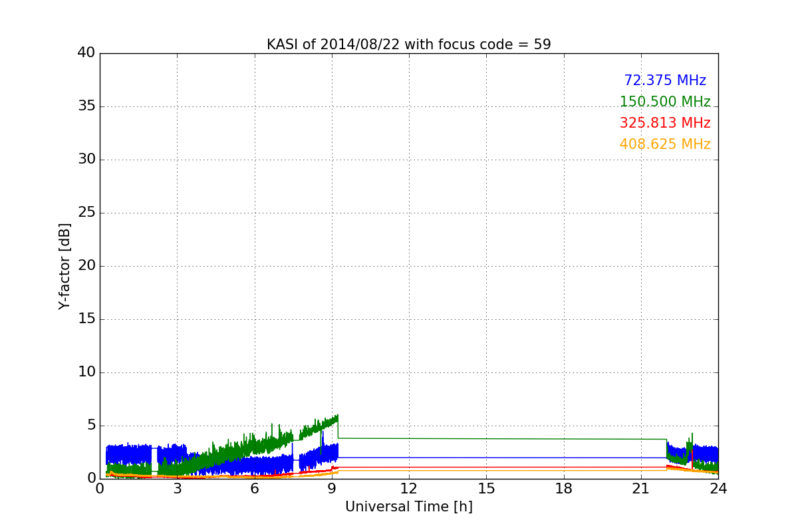
Task: Click x-axis tick label 6
Action: coord(254,489)
